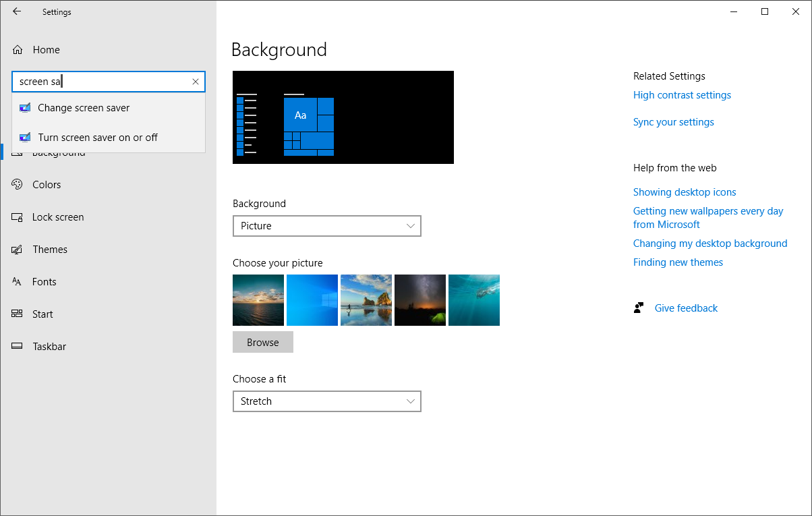
Task: Open High contrast settings link
Action: [682, 94]
